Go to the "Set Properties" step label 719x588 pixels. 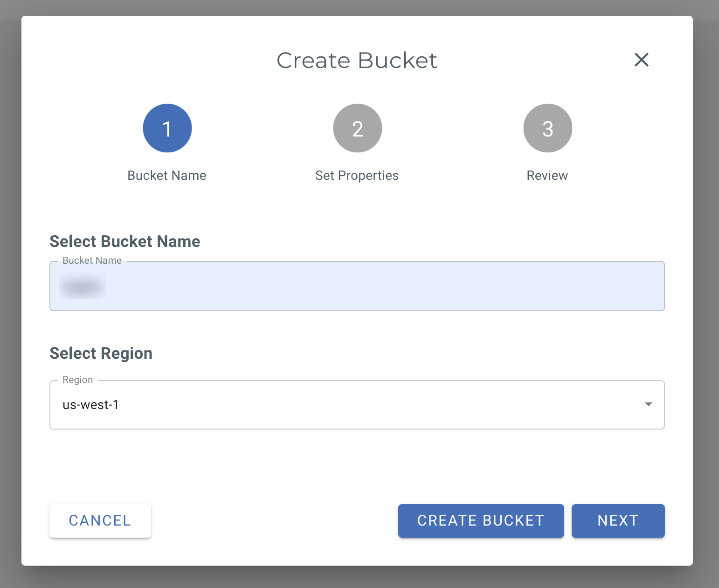click(x=357, y=176)
